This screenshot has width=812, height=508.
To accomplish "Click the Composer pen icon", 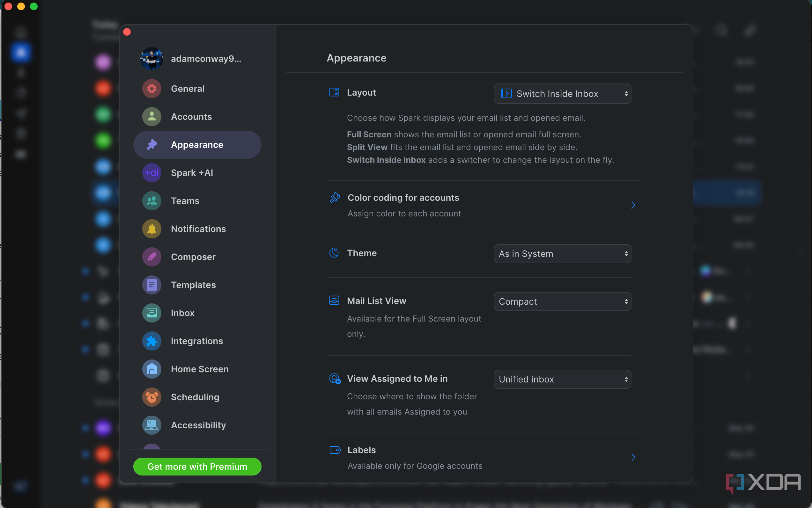I will (x=151, y=257).
